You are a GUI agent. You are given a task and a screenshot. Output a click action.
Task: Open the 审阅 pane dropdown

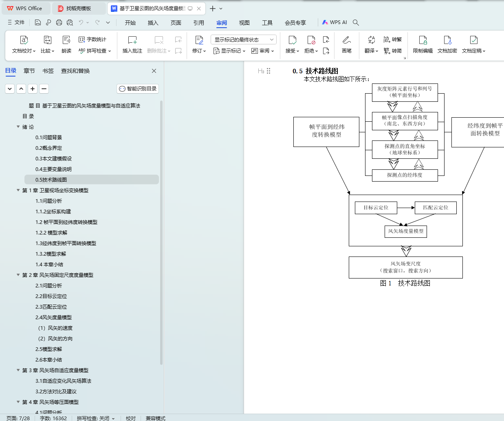pyautogui.click(x=263, y=51)
